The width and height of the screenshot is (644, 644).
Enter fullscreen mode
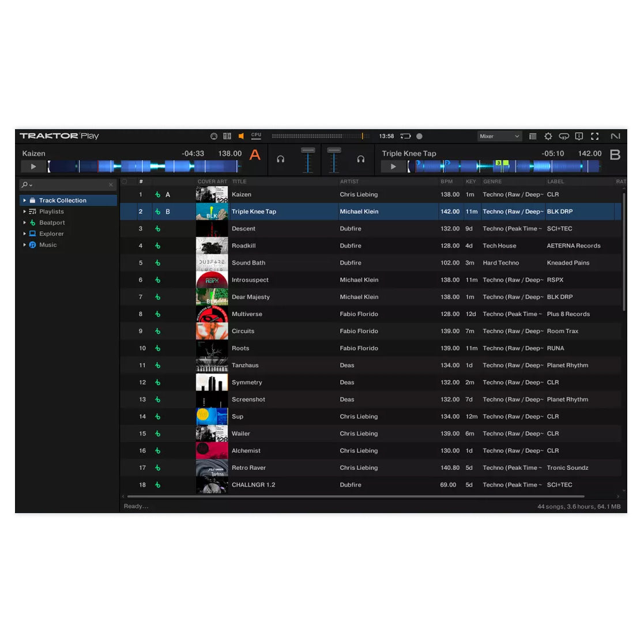[595, 136]
